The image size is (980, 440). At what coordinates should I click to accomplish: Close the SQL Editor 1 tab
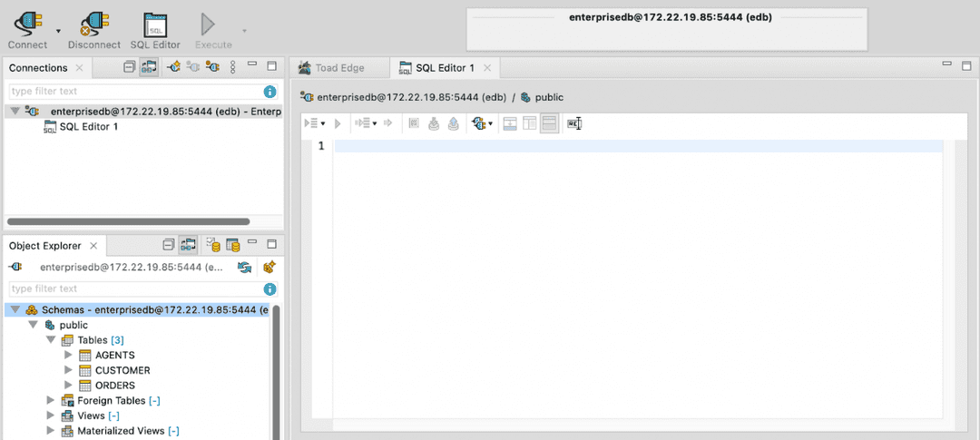(487, 68)
